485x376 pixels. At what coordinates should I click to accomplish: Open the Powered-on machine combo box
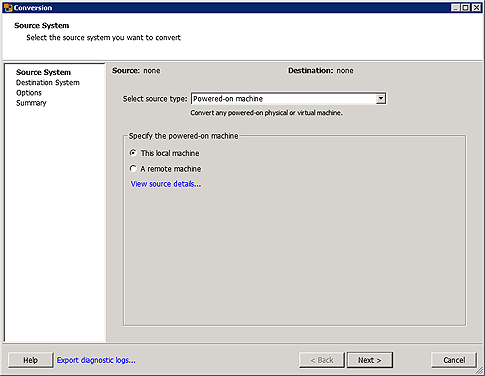click(x=289, y=99)
